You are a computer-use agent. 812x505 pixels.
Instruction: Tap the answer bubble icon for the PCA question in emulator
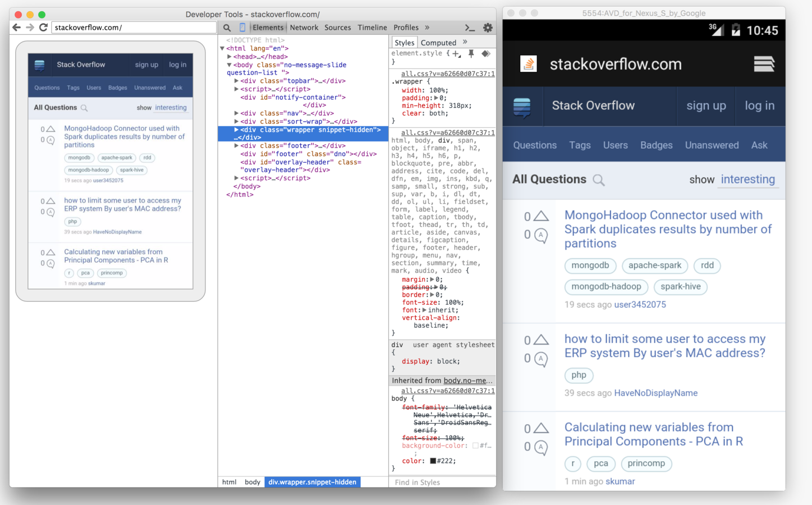541,447
